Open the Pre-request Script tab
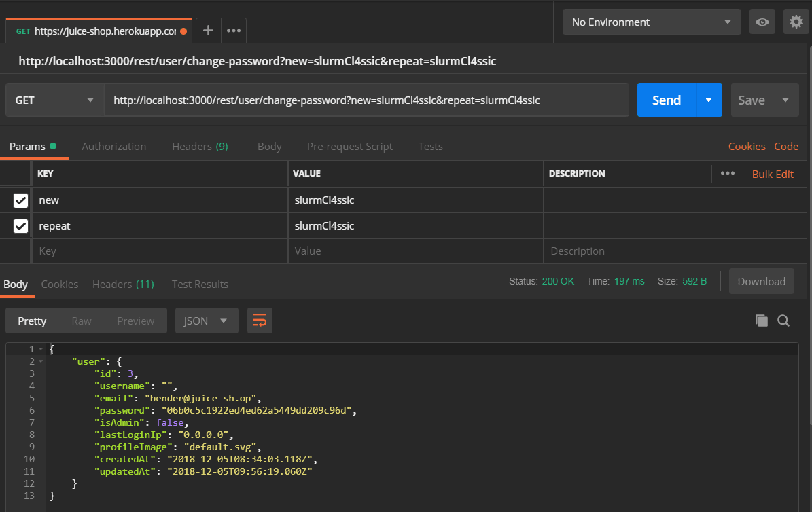 [x=349, y=147]
